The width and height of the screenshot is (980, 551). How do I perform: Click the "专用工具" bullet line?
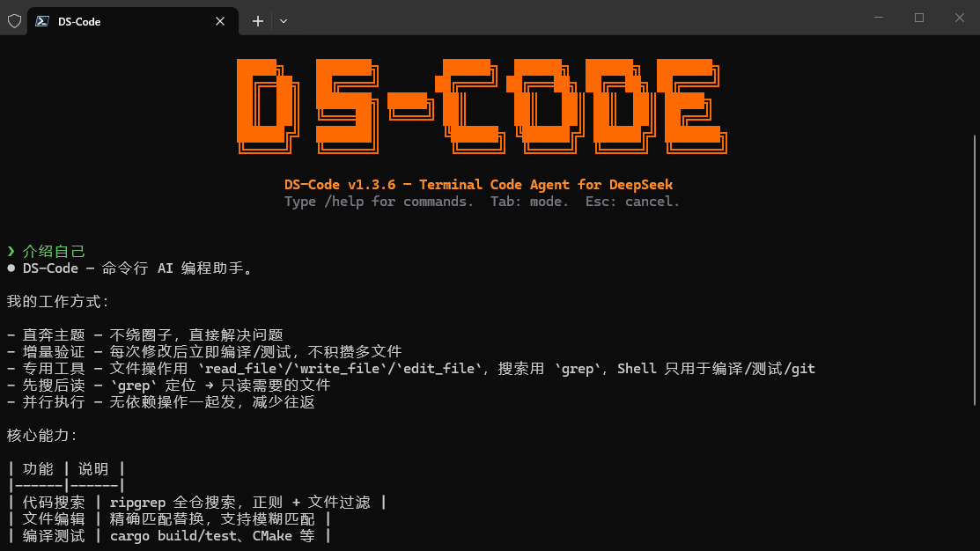[x=411, y=369]
